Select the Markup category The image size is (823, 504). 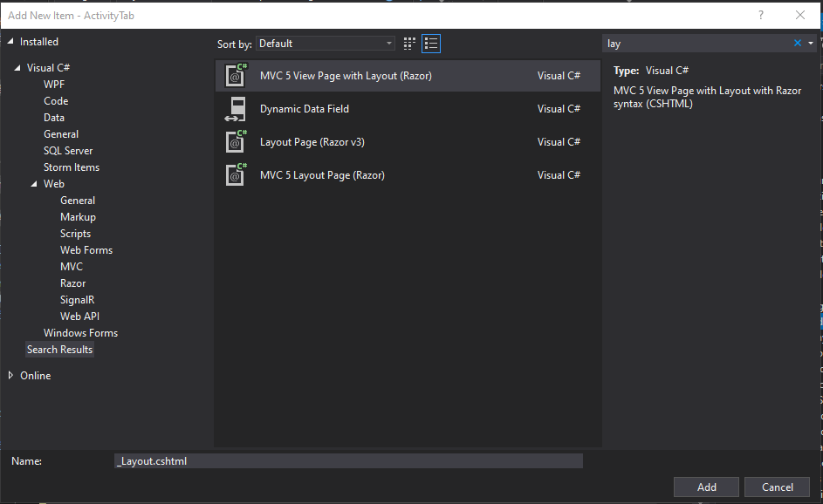click(x=78, y=217)
